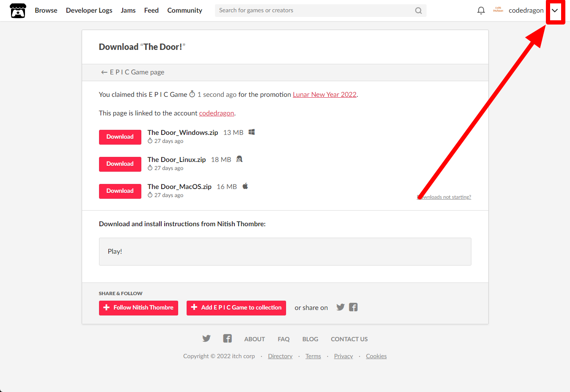Image resolution: width=570 pixels, height=392 pixels.
Task: Open footer Twitter icon
Action: tap(207, 339)
